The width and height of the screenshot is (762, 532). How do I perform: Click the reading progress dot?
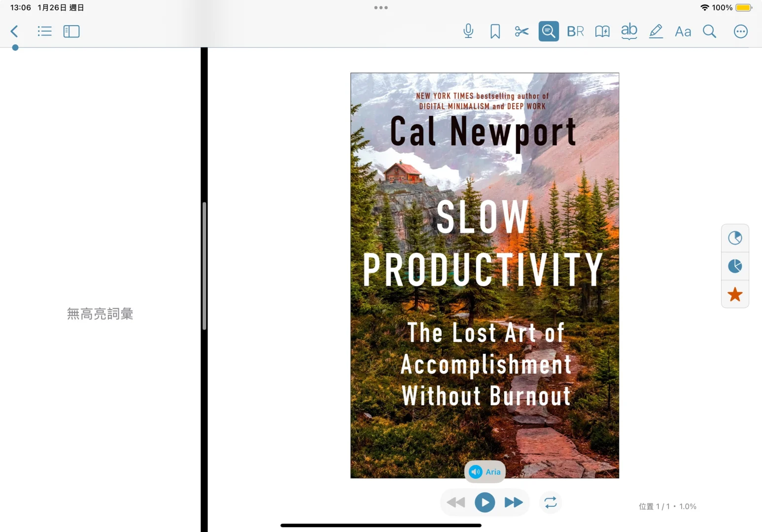coord(15,48)
